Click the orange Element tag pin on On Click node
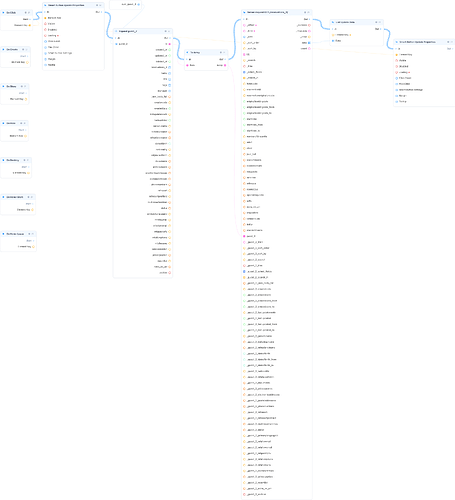Viewport: 455px width, 500px height. click(x=30, y=25)
